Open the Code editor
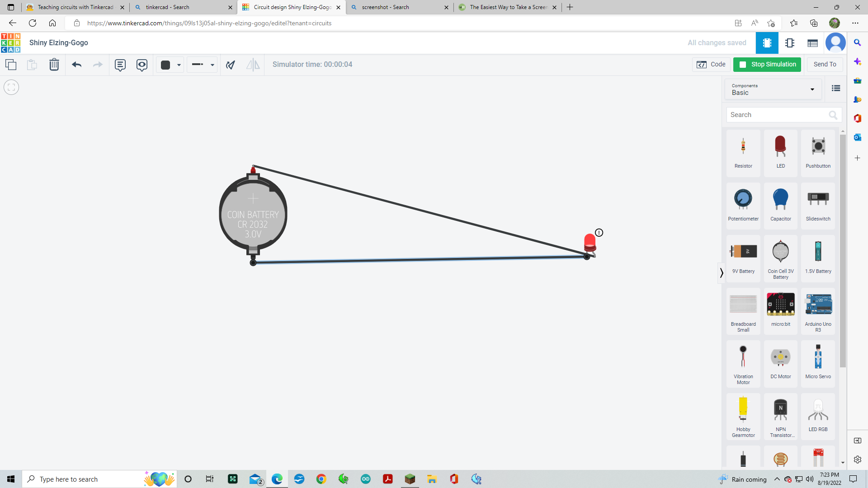Image resolution: width=868 pixels, height=488 pixels. (x=711, y=64)
